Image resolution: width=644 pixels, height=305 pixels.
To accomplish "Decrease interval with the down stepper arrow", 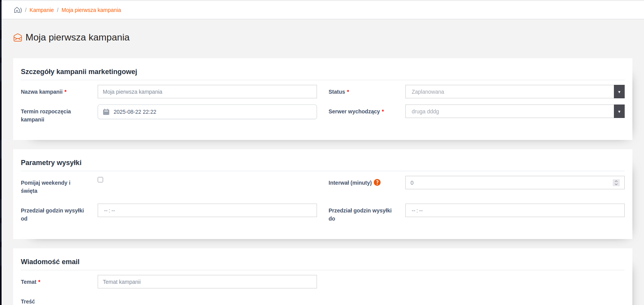I will 616,184.
